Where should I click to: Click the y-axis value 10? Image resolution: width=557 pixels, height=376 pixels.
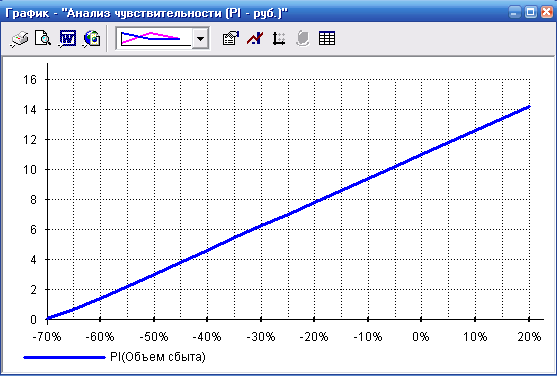click(30, 170)
